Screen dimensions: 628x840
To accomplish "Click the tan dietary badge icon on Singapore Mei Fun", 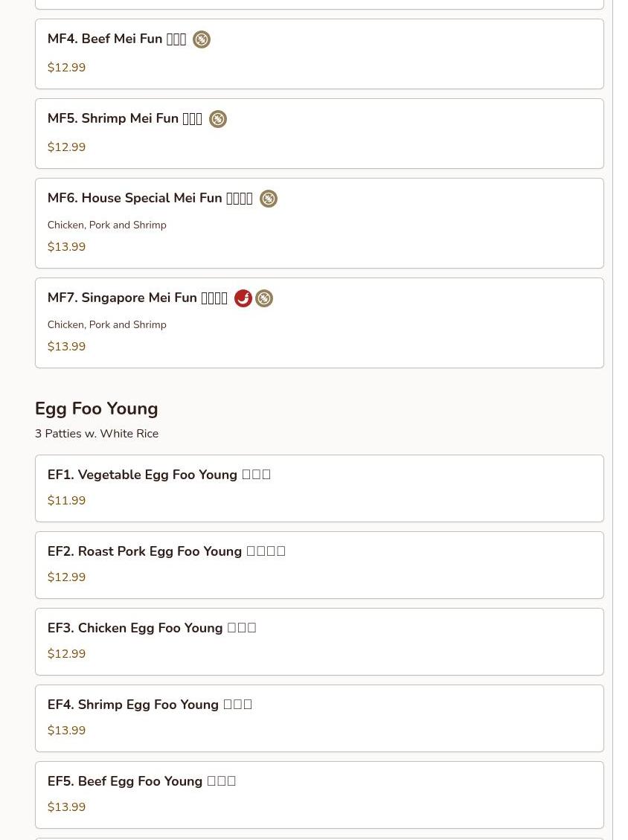I will [264, 298].
